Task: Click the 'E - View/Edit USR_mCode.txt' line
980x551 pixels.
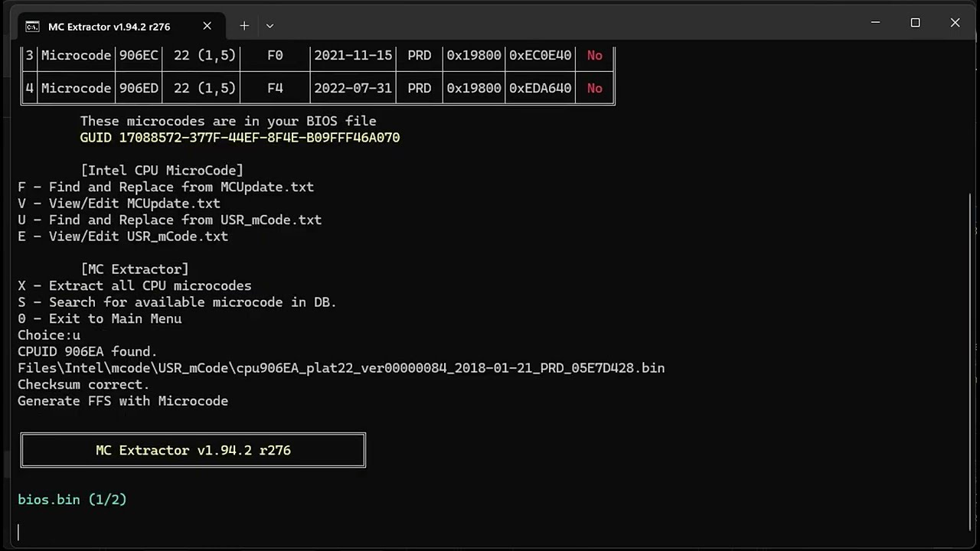Action: [x=122, y=236]
